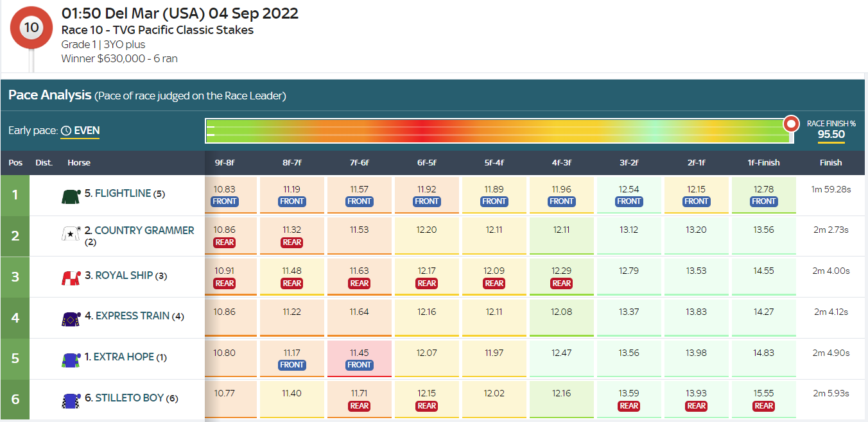Click Stilleto Boy's blue checkered silk icon

coord(70,399)
